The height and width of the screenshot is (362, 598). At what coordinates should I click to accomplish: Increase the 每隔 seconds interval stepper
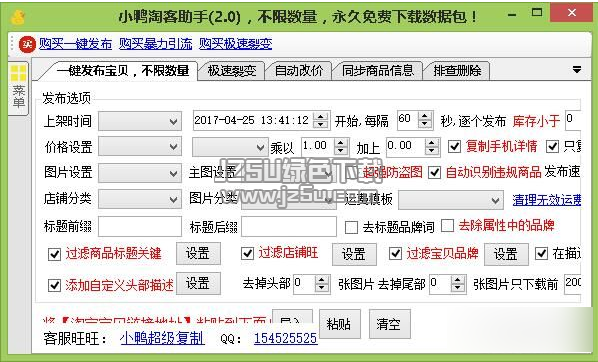pos(425,116)
